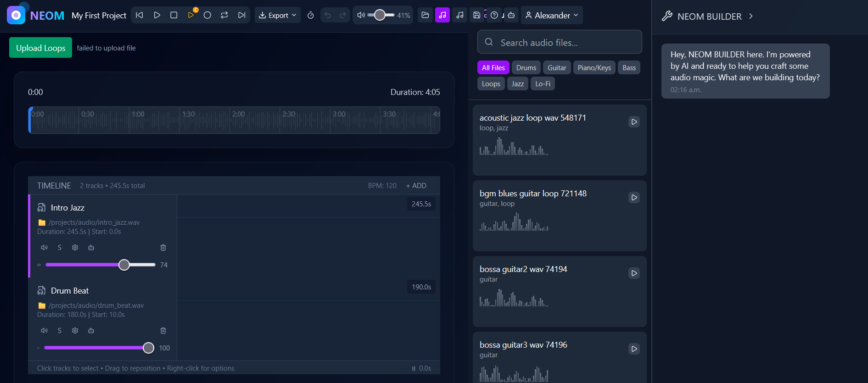Skip forward to the project end
The image size is (868, 383).
click(241, 15)
